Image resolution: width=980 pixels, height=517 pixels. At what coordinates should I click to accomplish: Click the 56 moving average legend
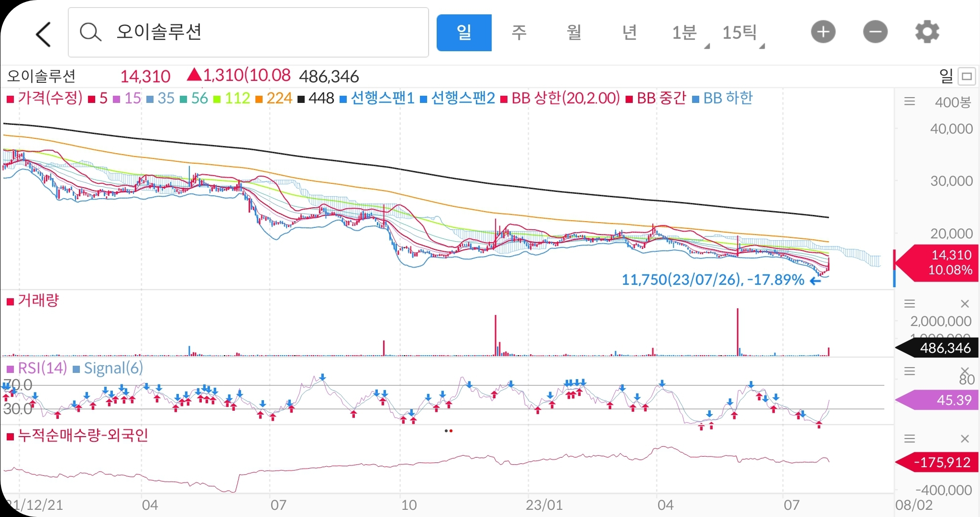(x=194, y=98)
